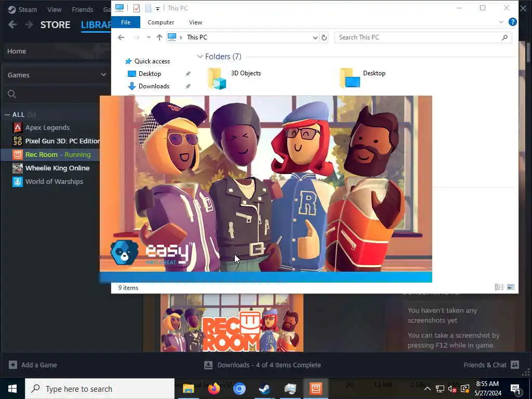
Task: Open File Explorer from the taskbar
Action: coord(188,389)
